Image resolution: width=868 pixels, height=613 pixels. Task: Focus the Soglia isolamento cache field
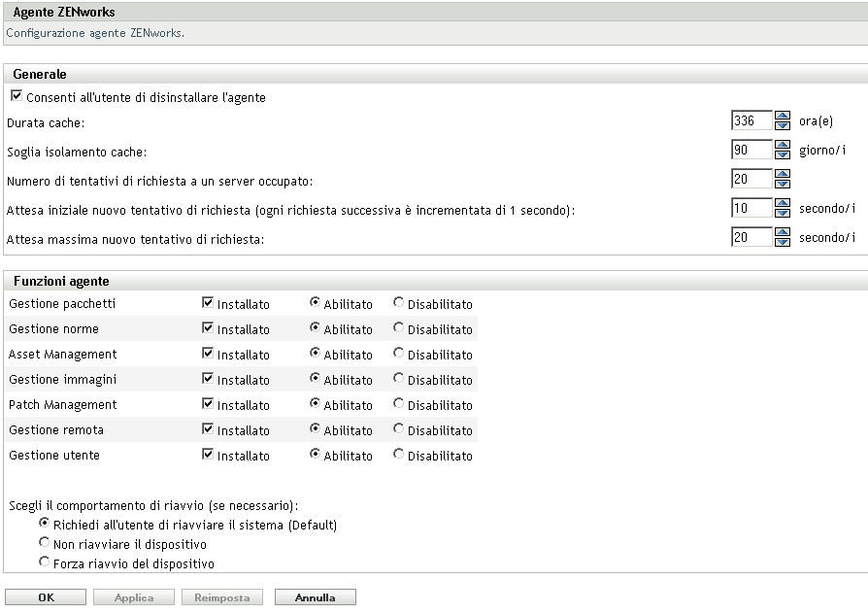point(752,151)
